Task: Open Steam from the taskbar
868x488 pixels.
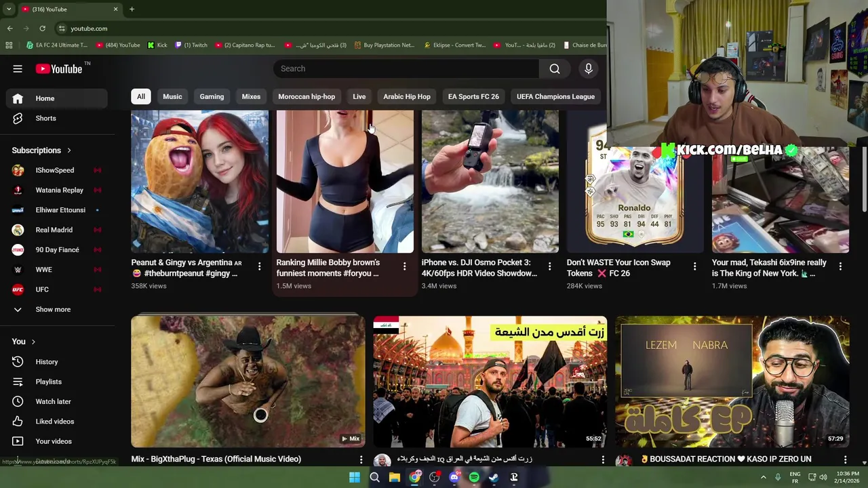Action: (x=494, y=478)
